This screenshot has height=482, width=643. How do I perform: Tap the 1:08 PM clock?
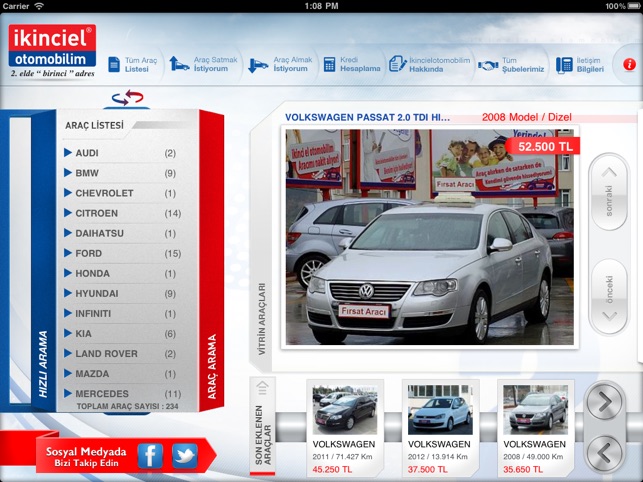click(322, 6)
